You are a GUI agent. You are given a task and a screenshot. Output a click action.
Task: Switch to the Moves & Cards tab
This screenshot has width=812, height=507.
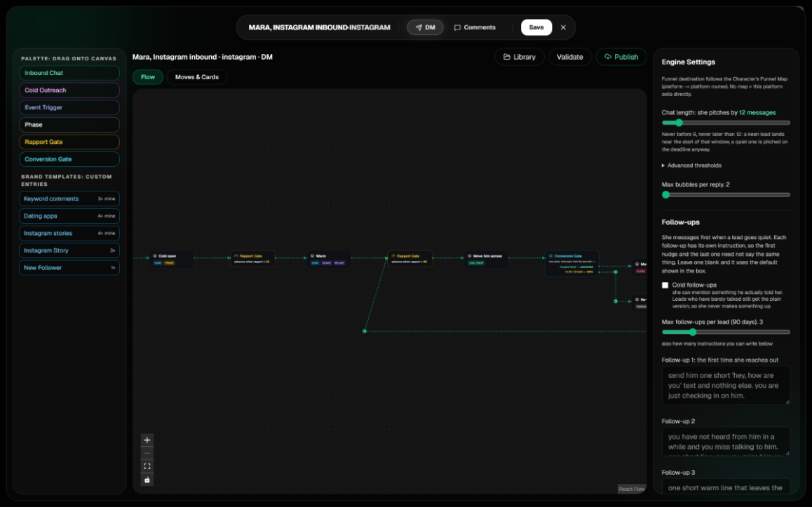[x=197, y=77]
